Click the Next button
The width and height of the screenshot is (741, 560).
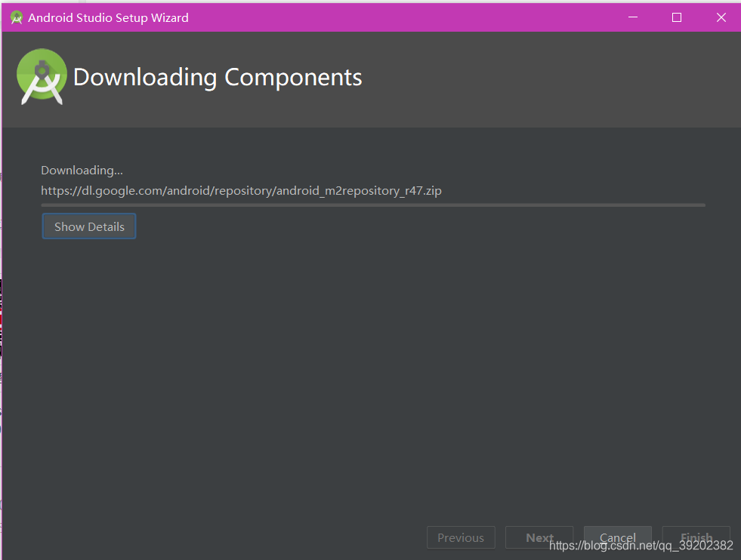click(x=539, y=537)
